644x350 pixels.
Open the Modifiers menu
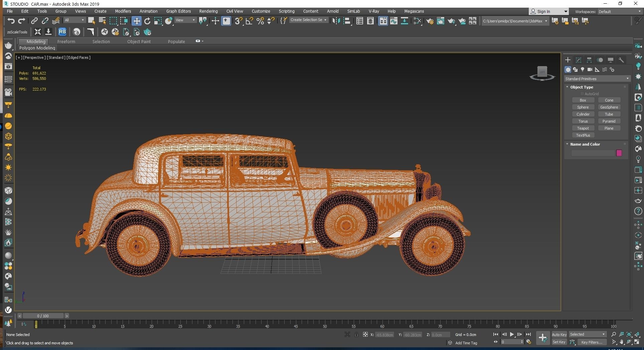(123, 11)
